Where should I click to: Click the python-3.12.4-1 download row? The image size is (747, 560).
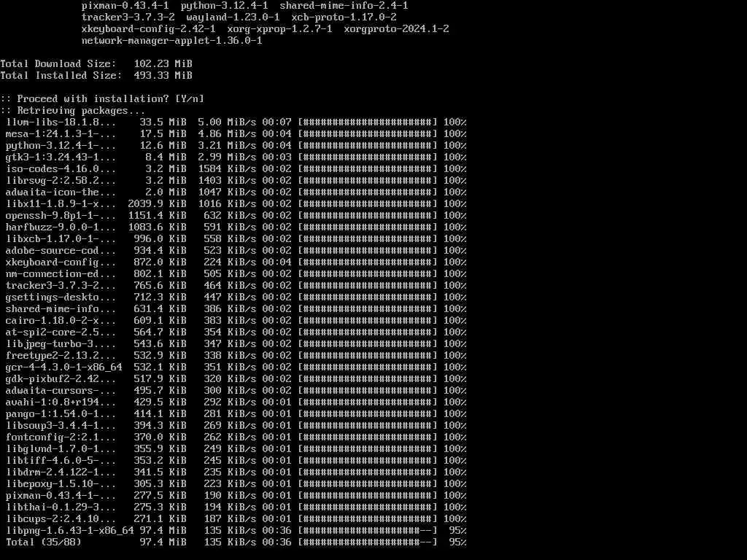click(236, 145)
